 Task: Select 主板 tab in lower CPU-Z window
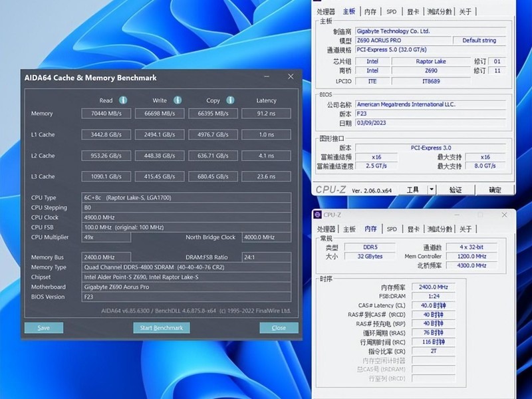click(x=349, y=229)
